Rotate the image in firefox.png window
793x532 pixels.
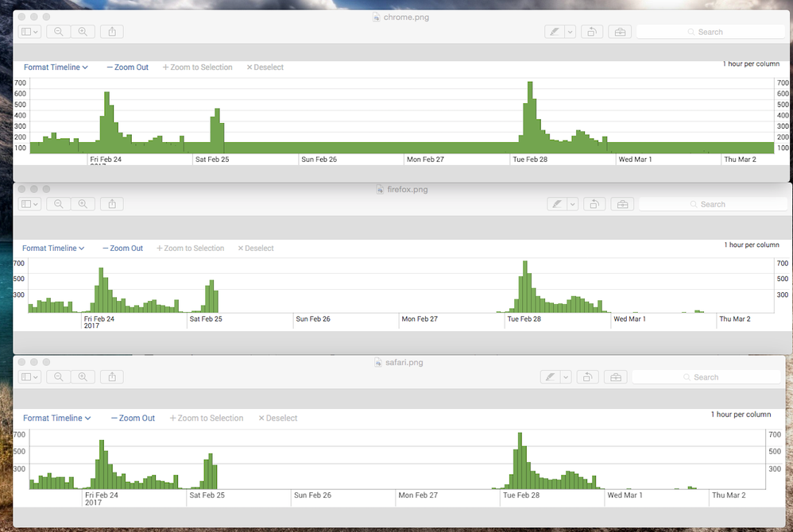click(x=594, y=204)
